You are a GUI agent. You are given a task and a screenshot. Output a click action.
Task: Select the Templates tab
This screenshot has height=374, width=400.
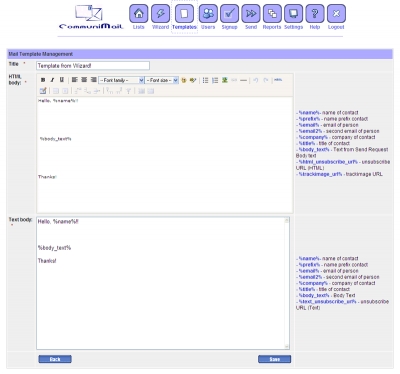pyautogui.click(x=184, y=17)
